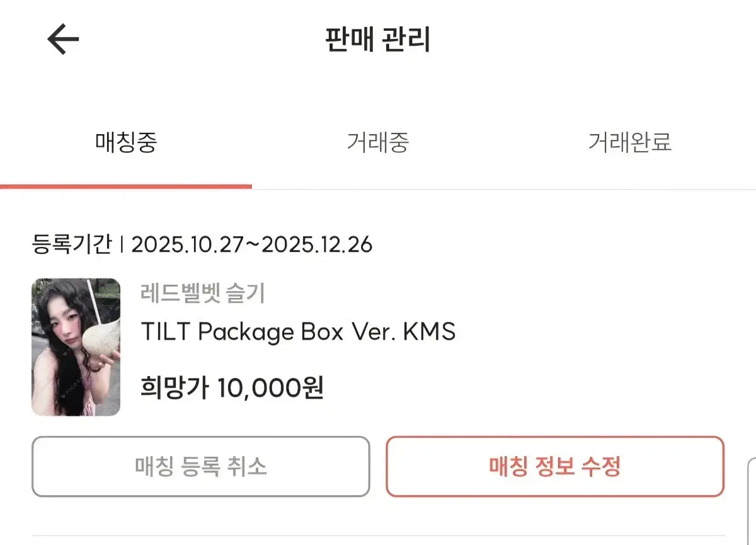The width and height of the screenshot is (756, 545).
Task: View completed trades via 거래완료
Action: click(631, 144)
